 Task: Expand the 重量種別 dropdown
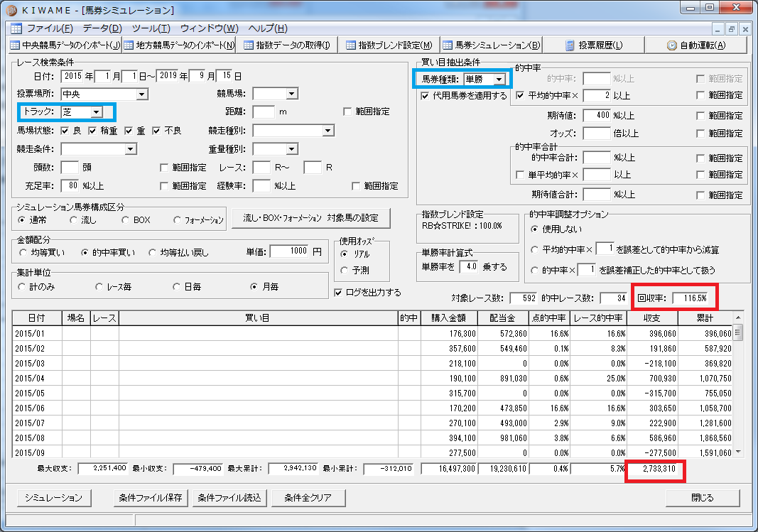(291, 149)
